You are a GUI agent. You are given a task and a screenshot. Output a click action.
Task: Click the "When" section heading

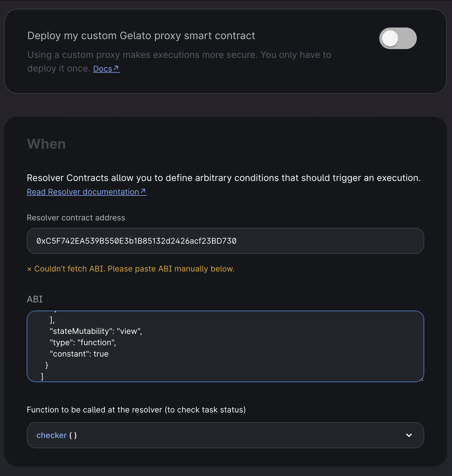coord(46,144)
